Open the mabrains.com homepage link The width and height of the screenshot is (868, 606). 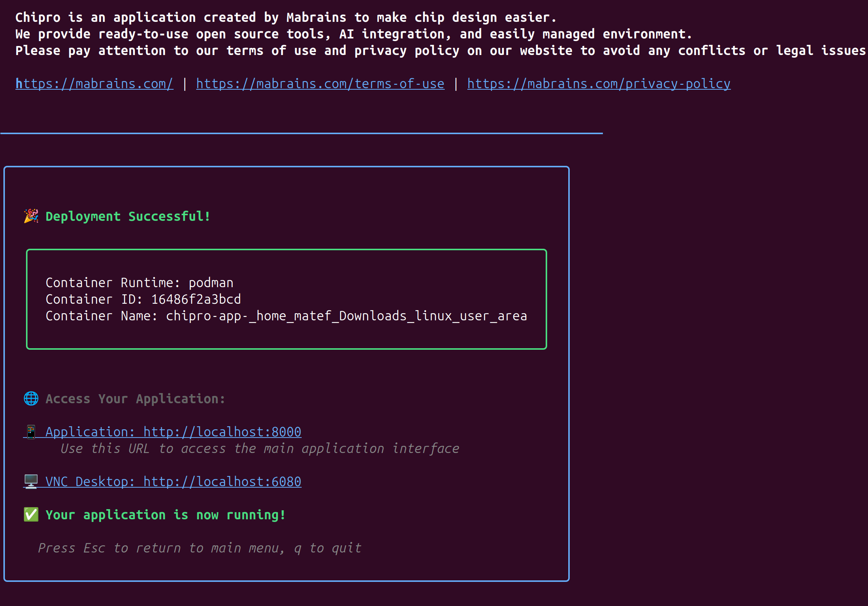(94, 84)
